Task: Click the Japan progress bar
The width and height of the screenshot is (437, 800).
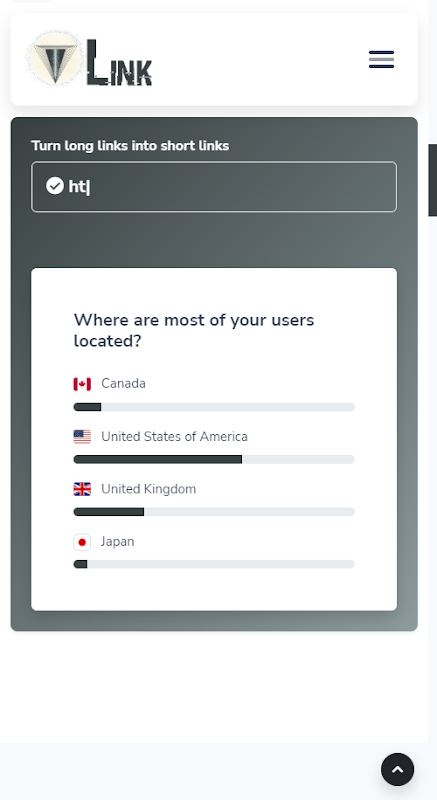Action: (x=214, y=564)
